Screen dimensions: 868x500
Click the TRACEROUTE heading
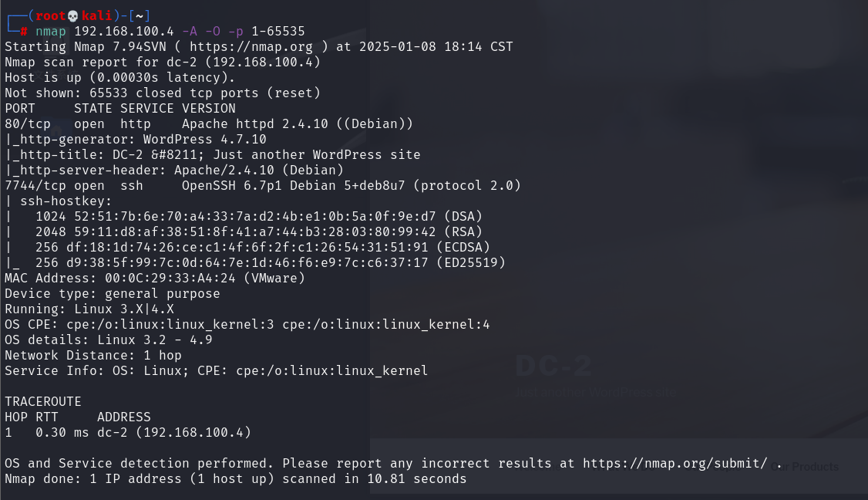43,402
